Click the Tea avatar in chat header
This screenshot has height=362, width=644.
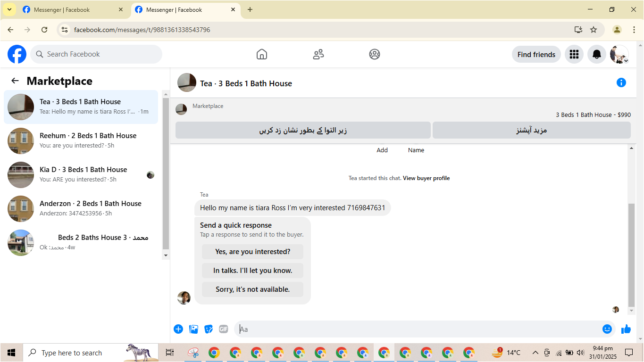tap(187, 82)
